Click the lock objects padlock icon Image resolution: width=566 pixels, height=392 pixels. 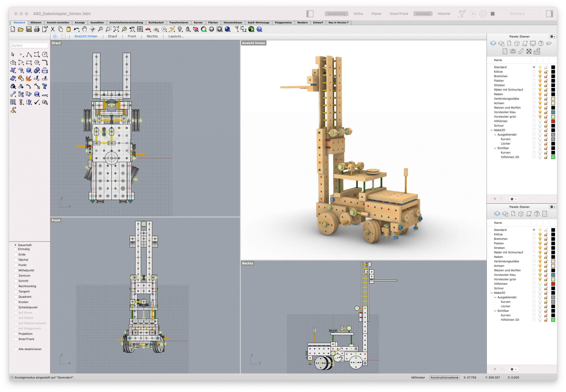point(188,29)
